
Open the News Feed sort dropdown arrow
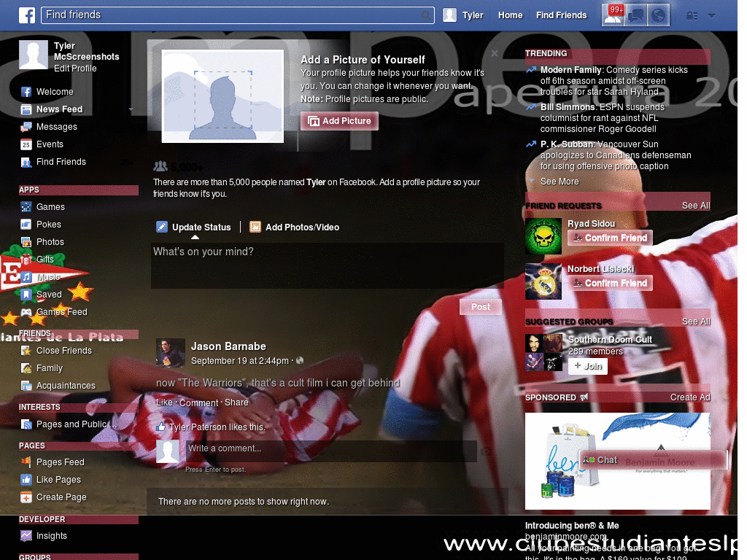coord(131,110)
